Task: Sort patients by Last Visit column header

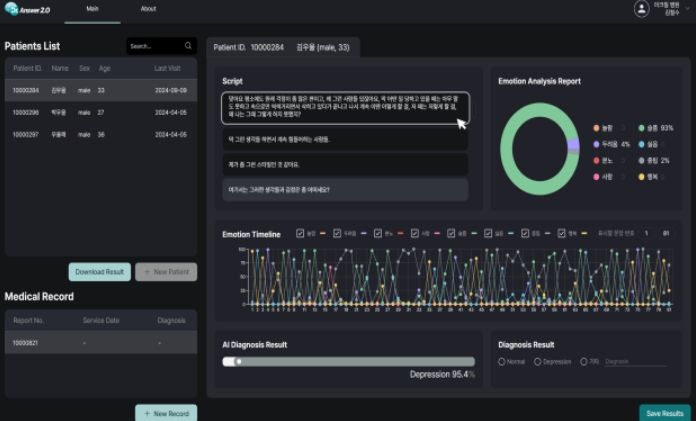Action: 167,69
